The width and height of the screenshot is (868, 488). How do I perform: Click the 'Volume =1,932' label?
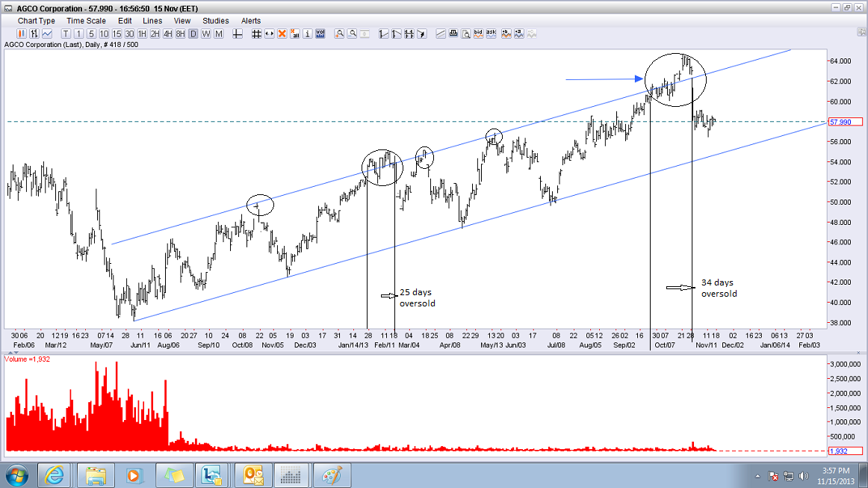[x=27, y=359]
